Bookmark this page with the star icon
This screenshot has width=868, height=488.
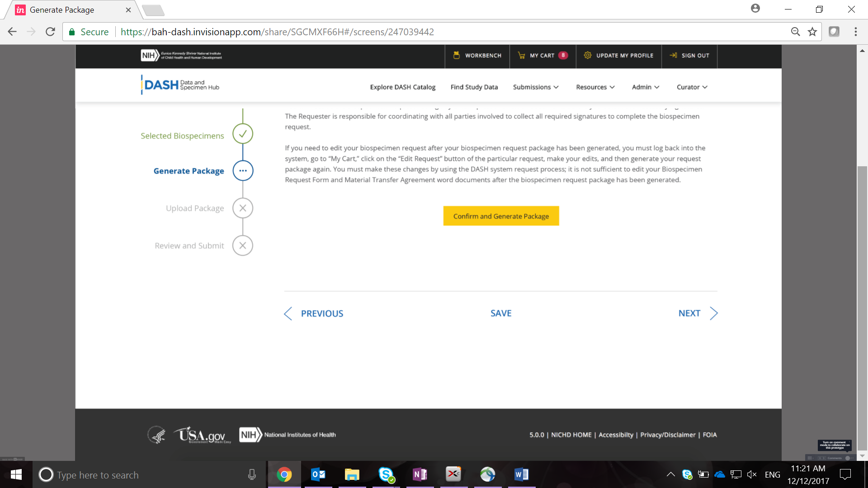click(x=812, y=32)
